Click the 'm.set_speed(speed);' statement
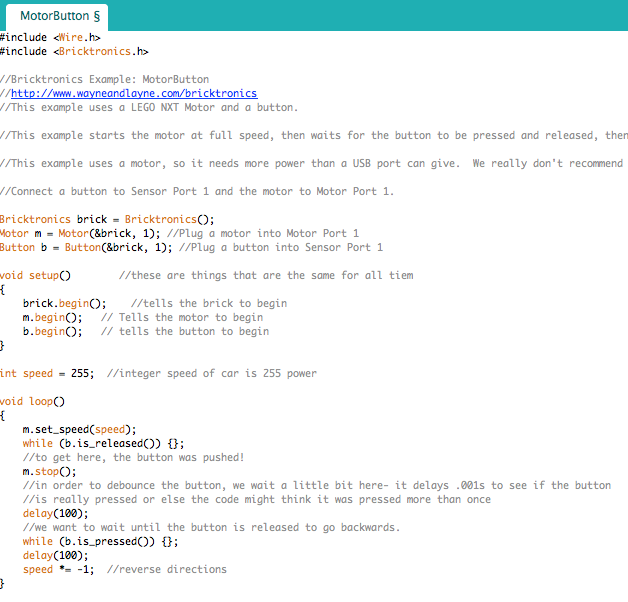Viewport: 628px width, 602px height. click(x=79, y=430)
